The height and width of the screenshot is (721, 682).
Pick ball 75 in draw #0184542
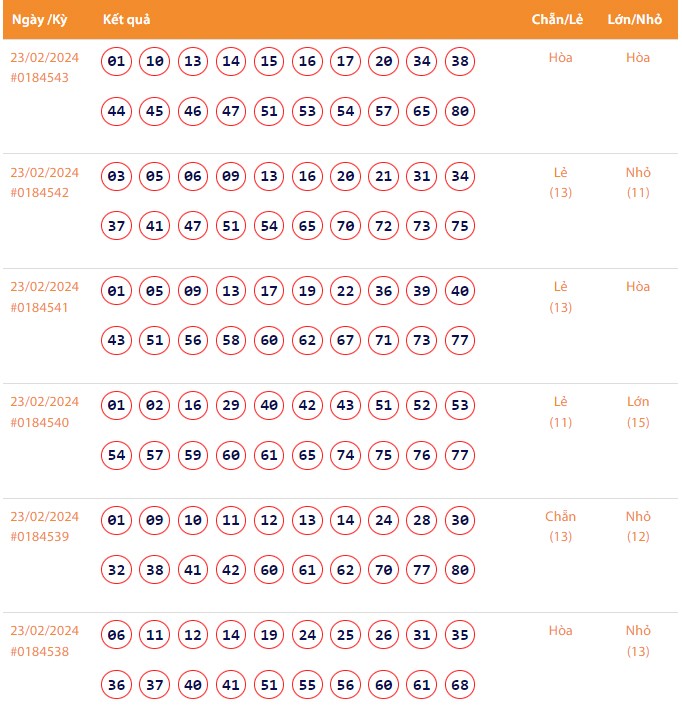tap(460, 226)
